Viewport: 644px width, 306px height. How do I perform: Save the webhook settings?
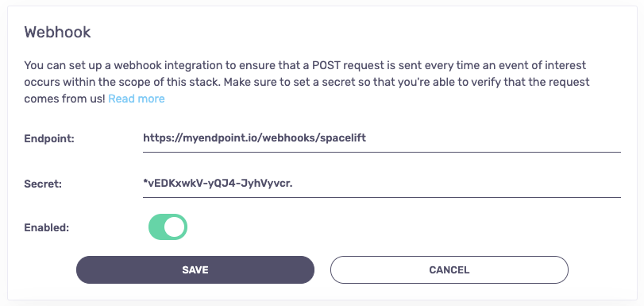195,269
